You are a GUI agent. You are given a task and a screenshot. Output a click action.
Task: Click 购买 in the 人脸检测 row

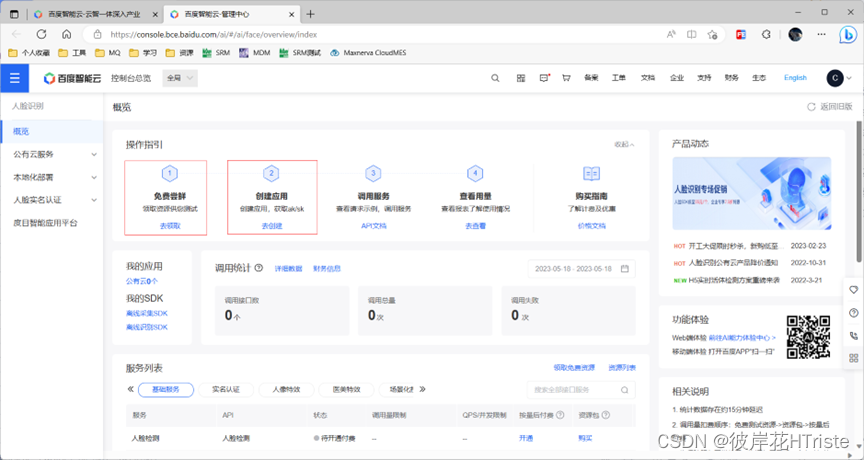pos(585,439)
